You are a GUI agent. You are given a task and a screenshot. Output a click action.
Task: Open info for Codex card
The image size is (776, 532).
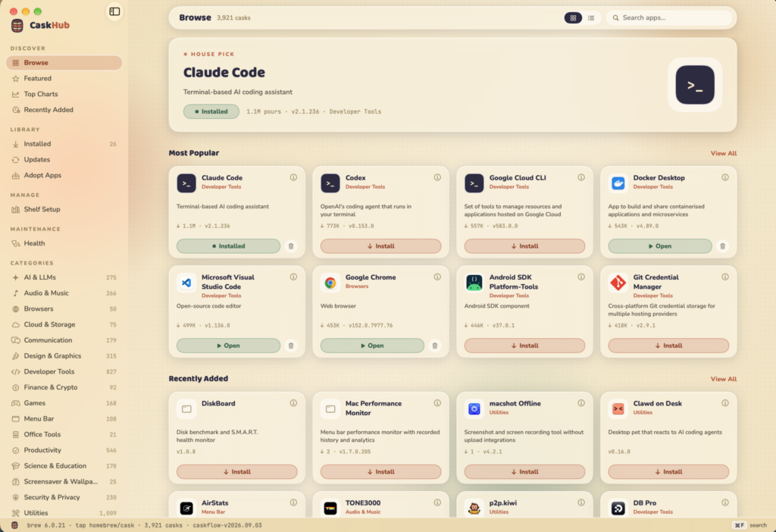click(437, 177)
